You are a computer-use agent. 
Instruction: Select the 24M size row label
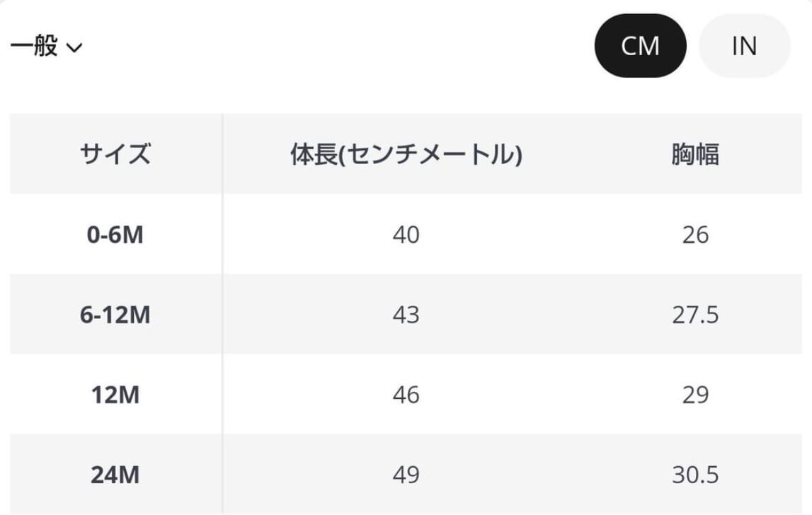tap(115, 475)
